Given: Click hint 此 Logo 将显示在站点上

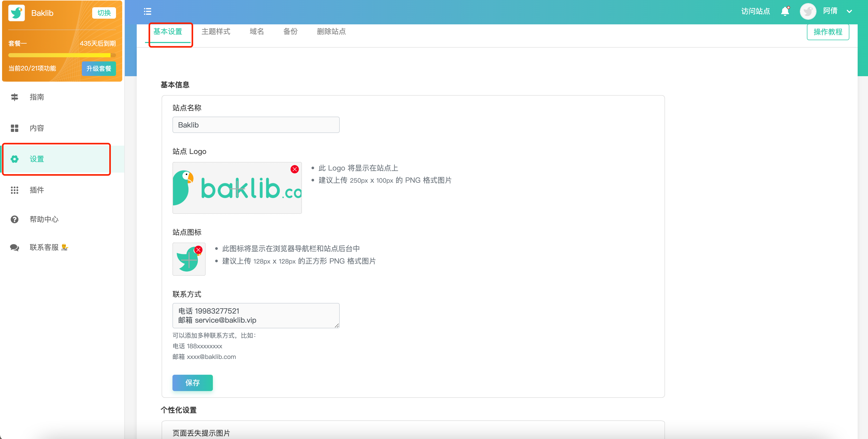Looking at the screenshot, I should (x=358, y=168).
